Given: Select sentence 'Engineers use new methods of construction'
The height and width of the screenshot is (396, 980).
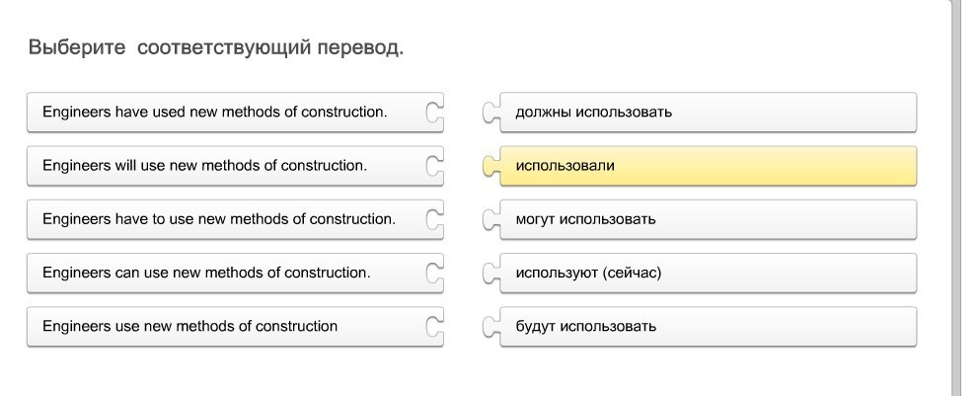Looking at the screenshot, I should tap(190, 327).
